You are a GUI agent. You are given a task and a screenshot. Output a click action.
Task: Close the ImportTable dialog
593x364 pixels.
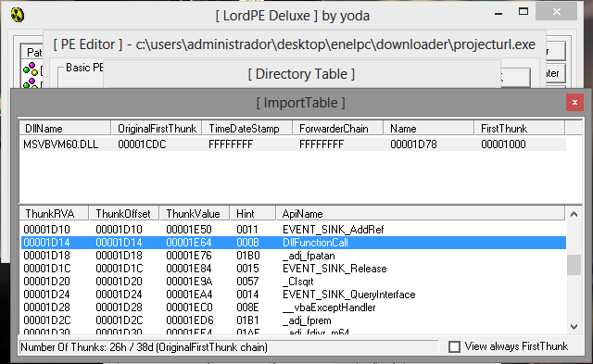574,103
